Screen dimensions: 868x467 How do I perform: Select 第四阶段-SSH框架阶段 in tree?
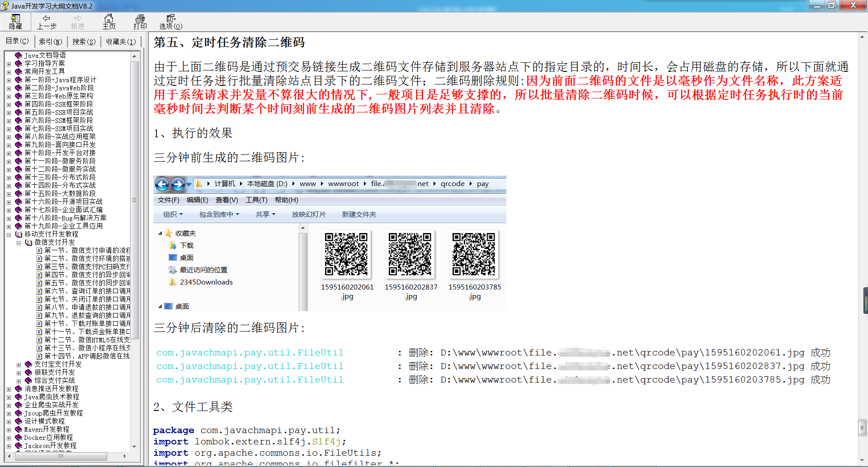[59, 104]
